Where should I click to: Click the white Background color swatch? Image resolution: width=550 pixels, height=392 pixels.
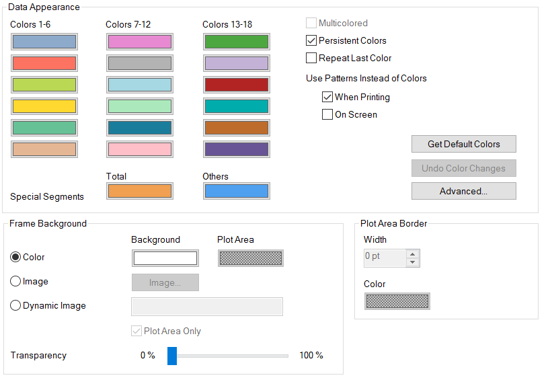tap(165, 258)
